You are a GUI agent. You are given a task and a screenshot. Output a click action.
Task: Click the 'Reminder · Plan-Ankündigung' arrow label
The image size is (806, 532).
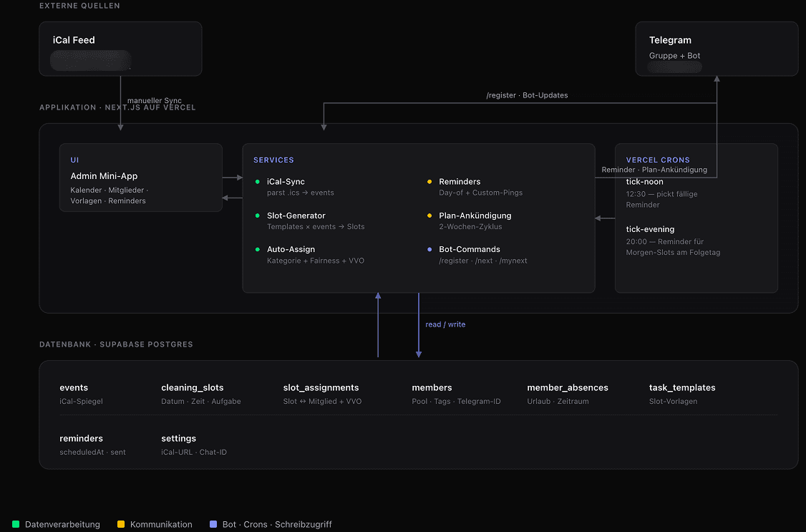point(654,170)
